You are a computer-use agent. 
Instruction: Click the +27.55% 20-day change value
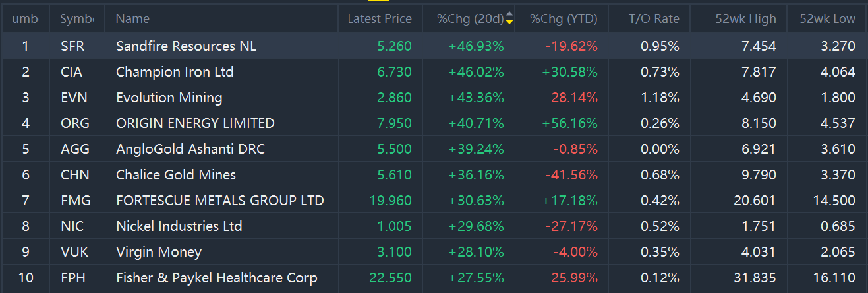[x=476, y=278]
